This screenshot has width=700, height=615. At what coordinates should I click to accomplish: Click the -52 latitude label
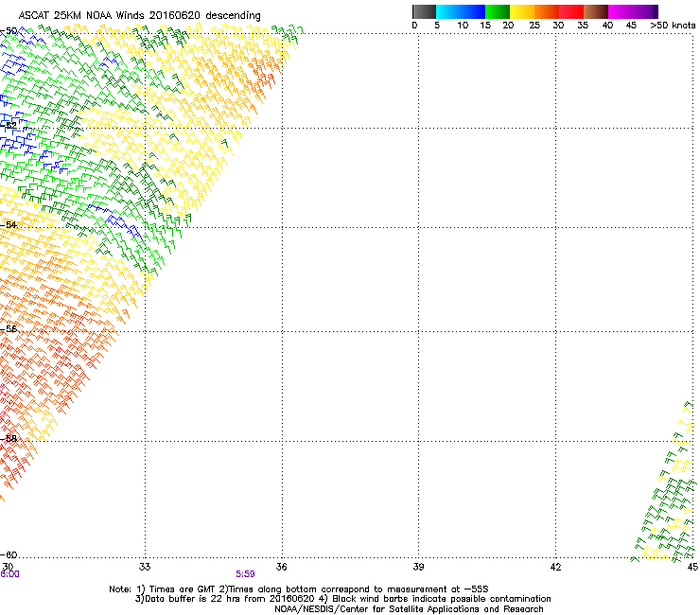pos(9,126)
